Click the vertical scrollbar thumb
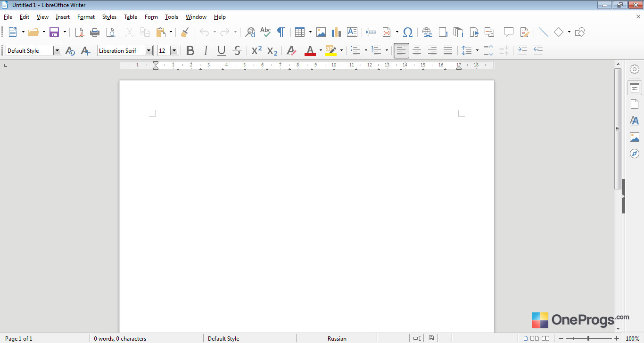This screenshot has width=644, height=343. tap(618, 129)
